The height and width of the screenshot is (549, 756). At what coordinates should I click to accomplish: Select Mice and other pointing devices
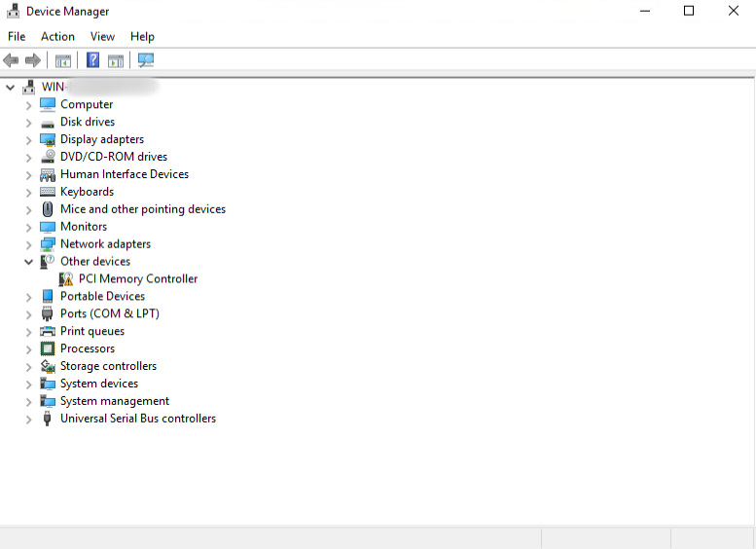pos(142,209)
